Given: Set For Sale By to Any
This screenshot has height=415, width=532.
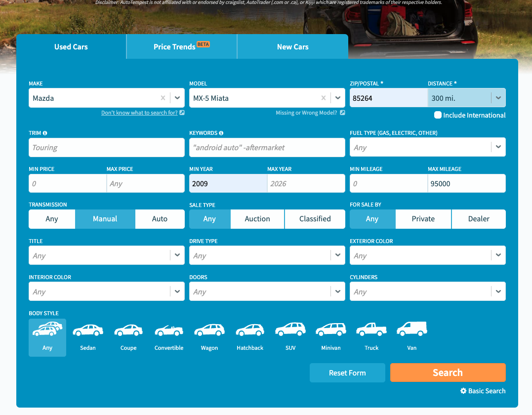Looking at the screenshot, I should click(372, 219).
